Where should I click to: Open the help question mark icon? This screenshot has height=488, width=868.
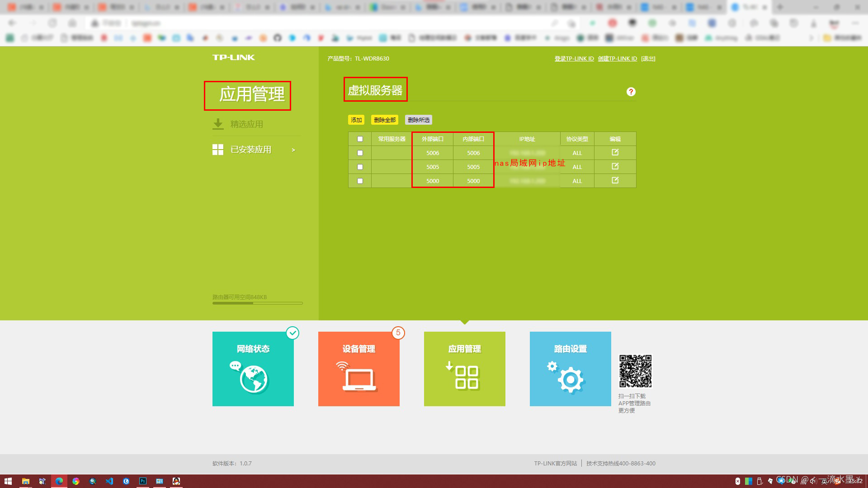pos(631,92)
